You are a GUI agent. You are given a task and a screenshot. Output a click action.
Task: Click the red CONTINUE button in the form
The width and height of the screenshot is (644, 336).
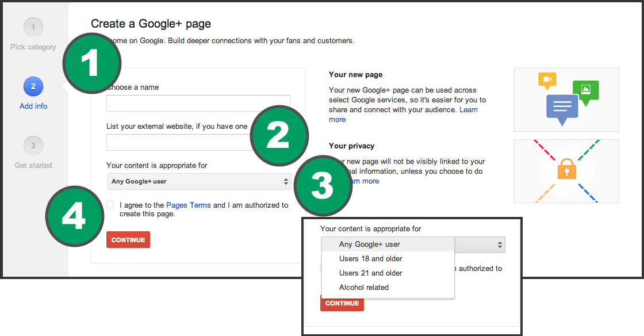pyautogui.click(x=128, y=240)
